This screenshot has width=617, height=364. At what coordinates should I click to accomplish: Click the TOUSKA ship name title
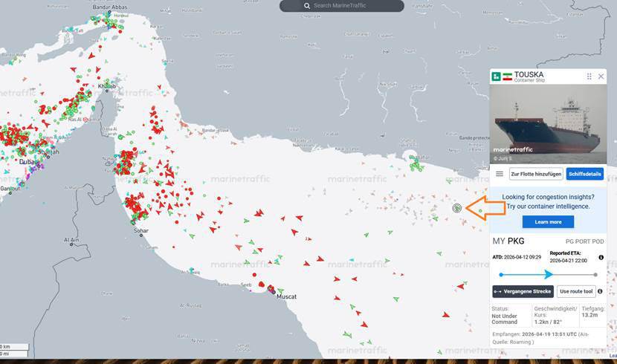pos(529,74)
